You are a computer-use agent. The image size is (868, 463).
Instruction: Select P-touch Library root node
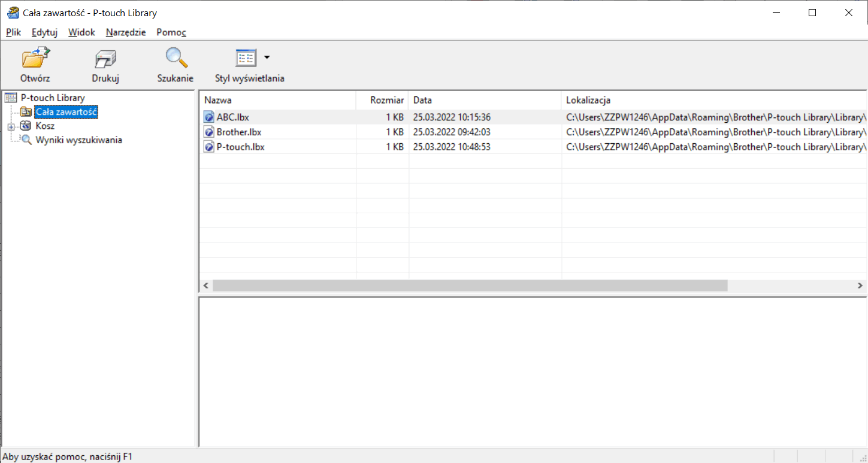(53, 98)
